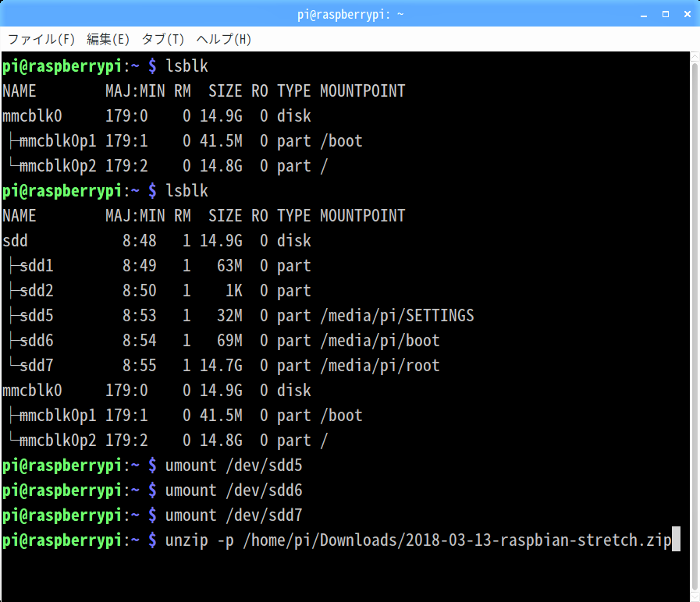This screenshot has height=602, width=700.
Task: Open the 編集(E) menu
Action: tap(108, 39)
